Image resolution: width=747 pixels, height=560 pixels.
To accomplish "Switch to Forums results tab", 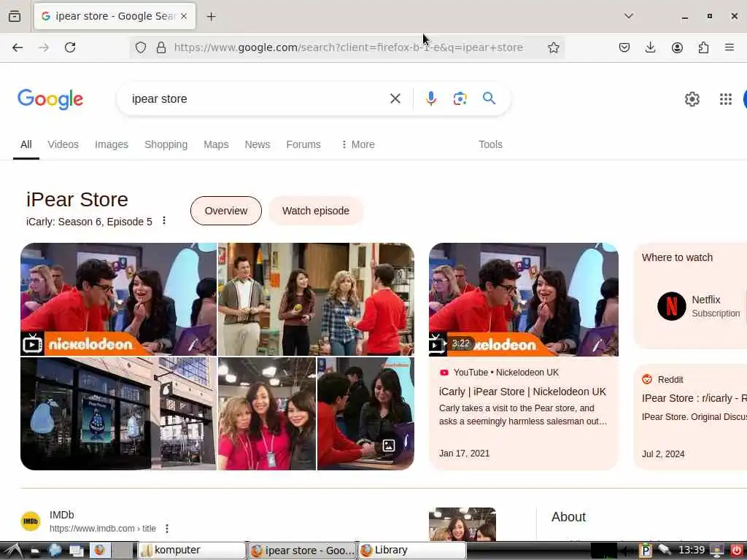I will [303, 144].
